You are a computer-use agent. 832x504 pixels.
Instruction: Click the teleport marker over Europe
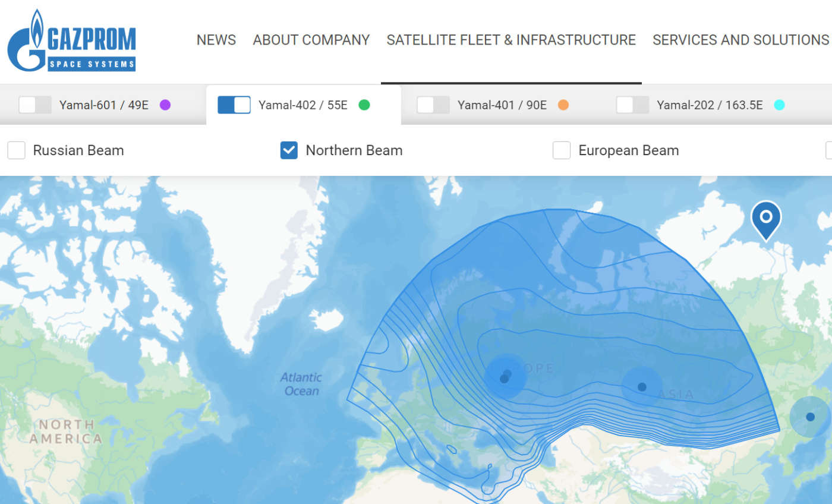click(x=505, y=377)
